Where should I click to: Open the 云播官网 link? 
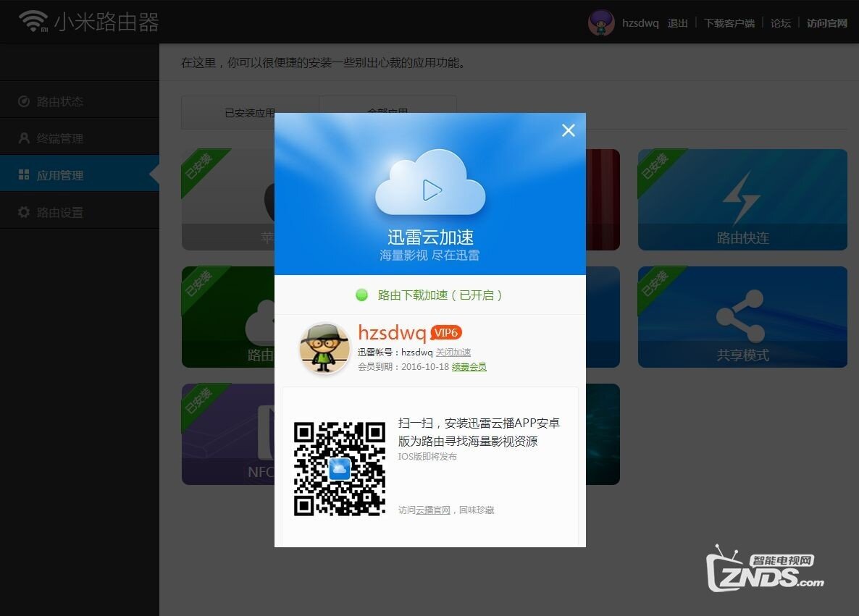tap(433, 510)
